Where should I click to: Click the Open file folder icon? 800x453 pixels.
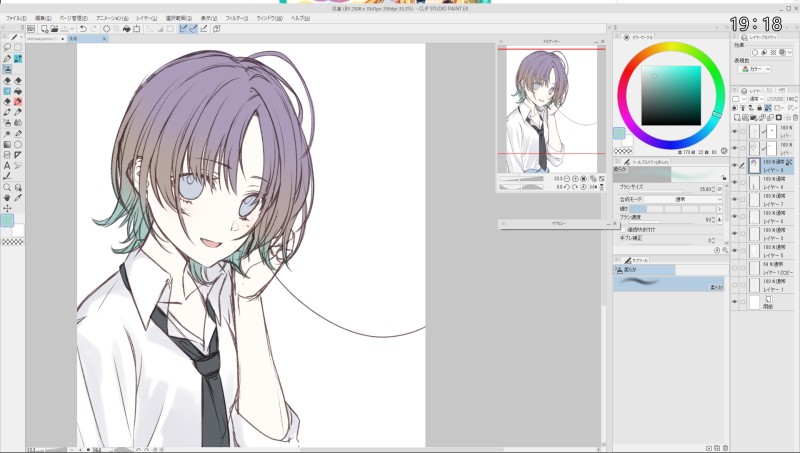pyautogui.click(x=54, y=29)
